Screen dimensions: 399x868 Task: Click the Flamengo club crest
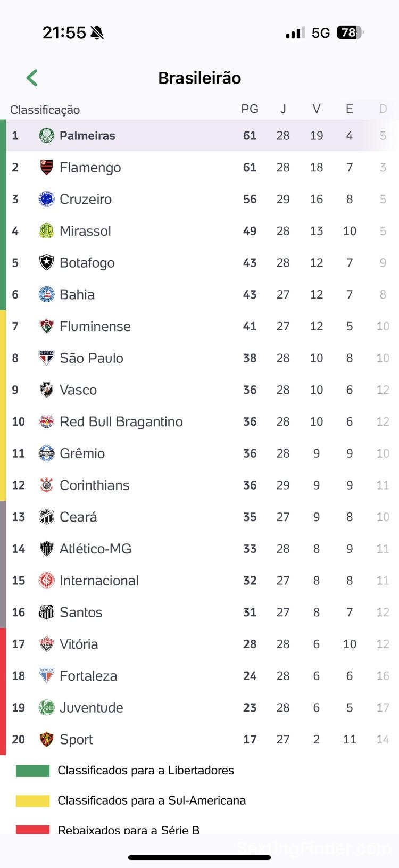tap(47, 167)
